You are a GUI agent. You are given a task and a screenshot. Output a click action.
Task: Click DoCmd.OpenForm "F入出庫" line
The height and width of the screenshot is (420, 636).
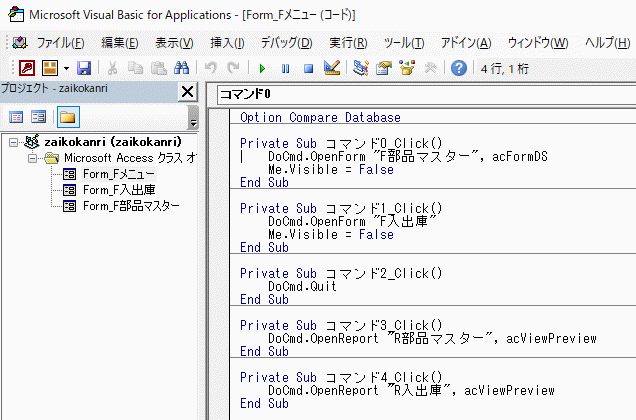tap(352, 221)
